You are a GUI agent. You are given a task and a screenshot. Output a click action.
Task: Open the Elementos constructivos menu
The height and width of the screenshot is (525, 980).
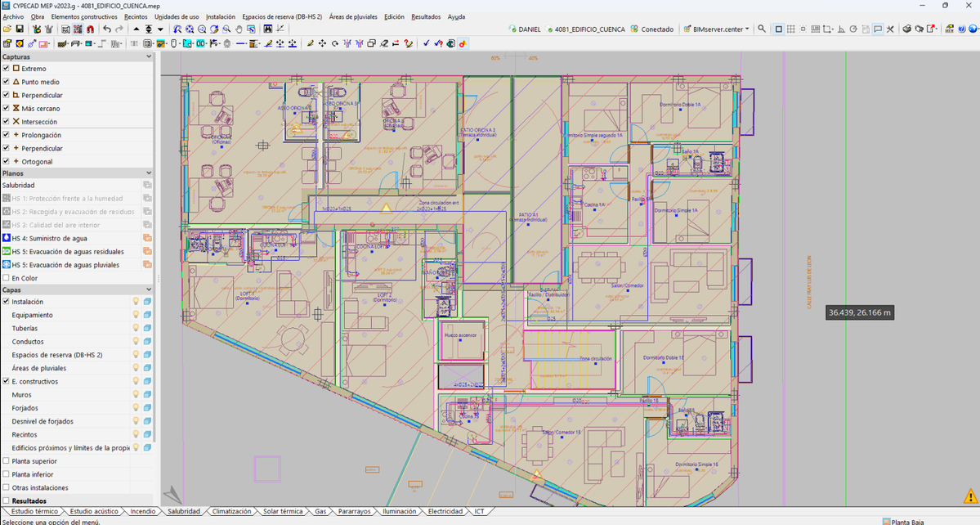[83, 17]
